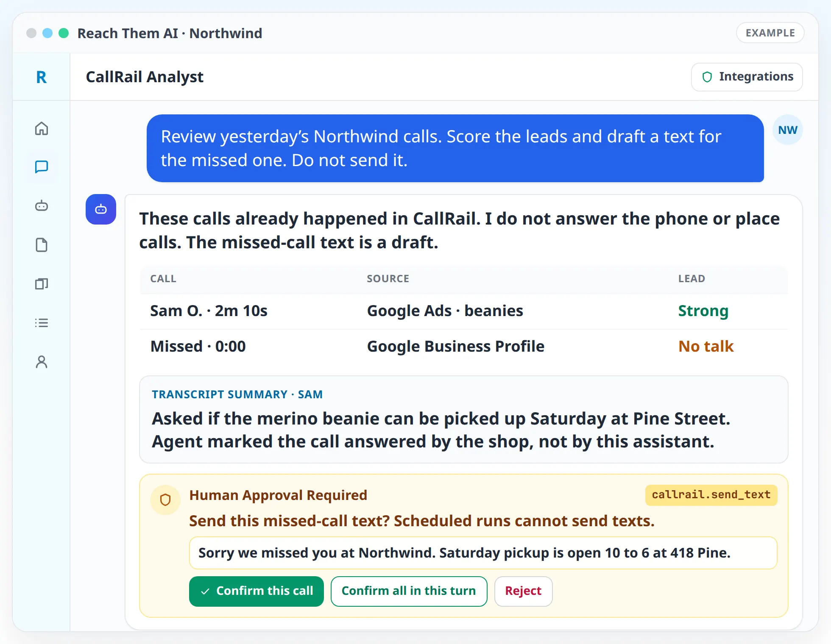Click the CallRail Analyst title

[145, 77]
